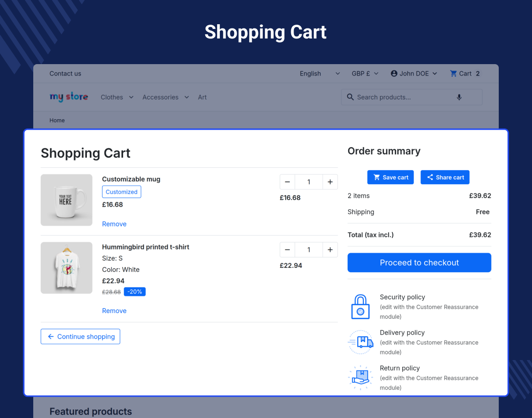This screenshot has height=418, width=532.
Task: Click the Share cart button
Action: pos(445,178)
